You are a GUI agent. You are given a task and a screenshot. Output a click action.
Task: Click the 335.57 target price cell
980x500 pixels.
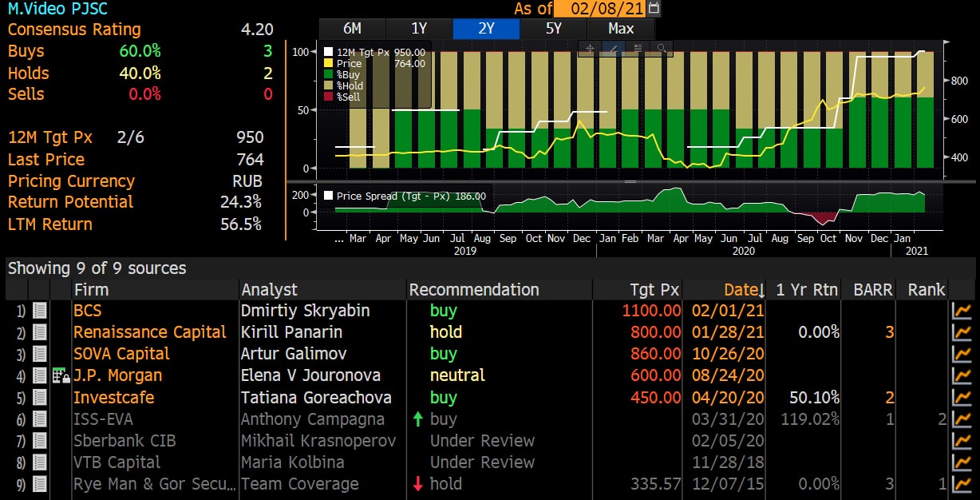[654, 484]
